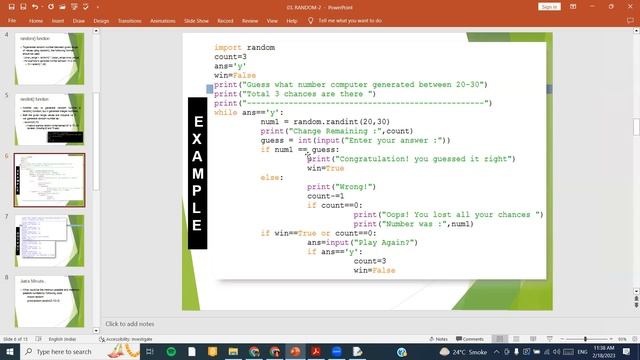Click the zoom slider handle
Image resolution: width=640 pixels, height=360 pixels.
(x=585, y=339)
